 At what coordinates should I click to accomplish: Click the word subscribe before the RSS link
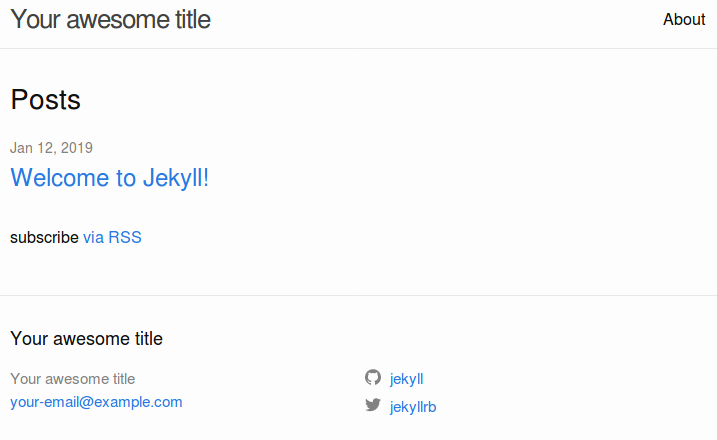(x=44, y=237)
